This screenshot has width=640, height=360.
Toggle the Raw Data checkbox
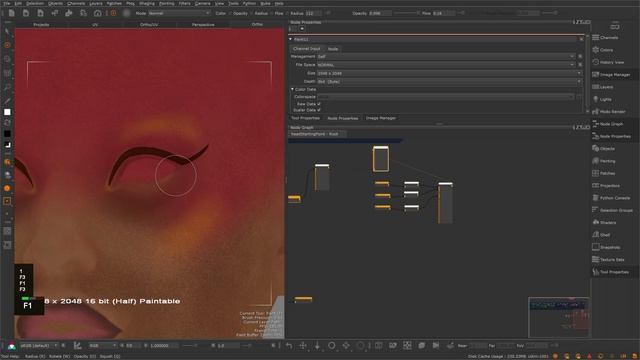(x=319, y=104)
